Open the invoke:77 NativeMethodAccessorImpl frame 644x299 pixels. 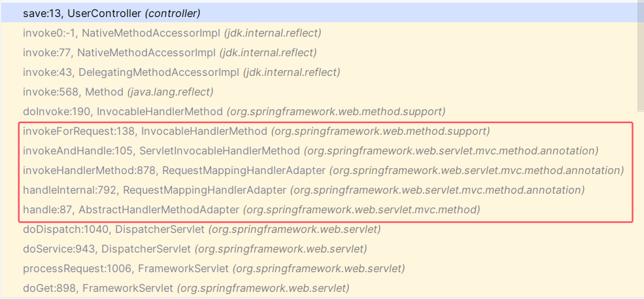(119, 52)
